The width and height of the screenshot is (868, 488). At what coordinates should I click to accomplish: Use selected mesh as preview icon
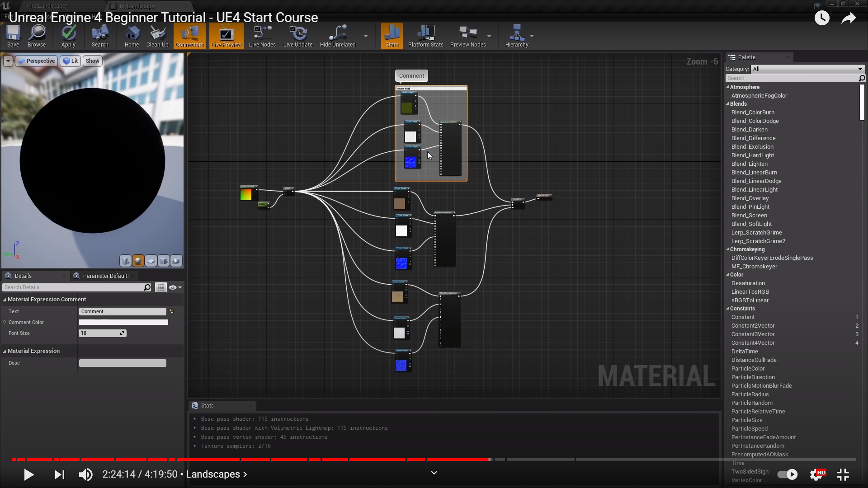(x=176, y=261)
